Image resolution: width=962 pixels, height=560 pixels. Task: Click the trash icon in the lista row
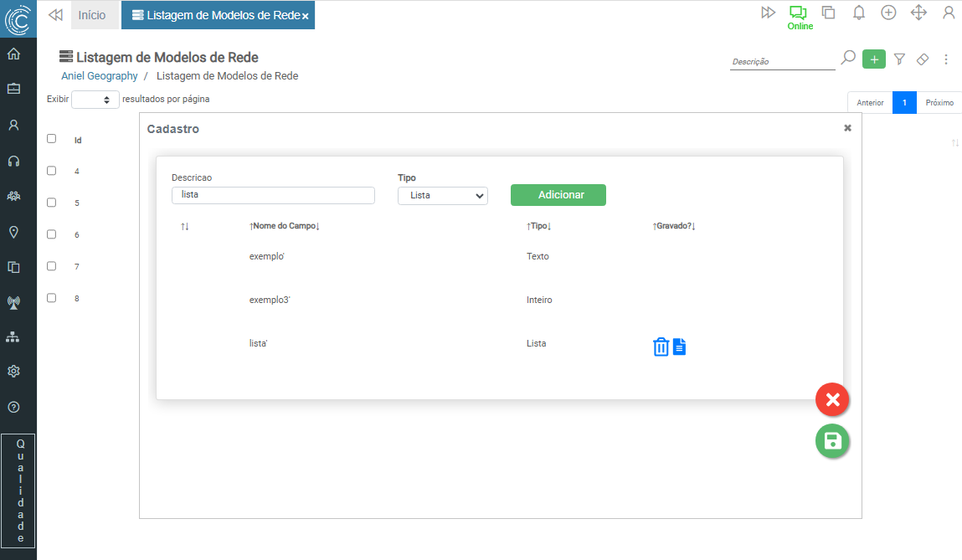[x=661, y=347]
